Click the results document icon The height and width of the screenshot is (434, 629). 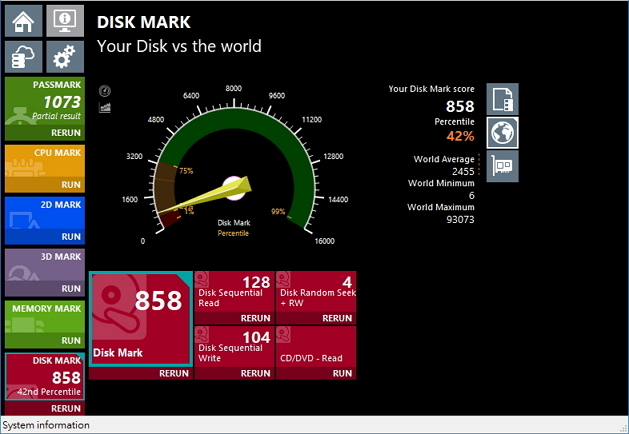502,99
